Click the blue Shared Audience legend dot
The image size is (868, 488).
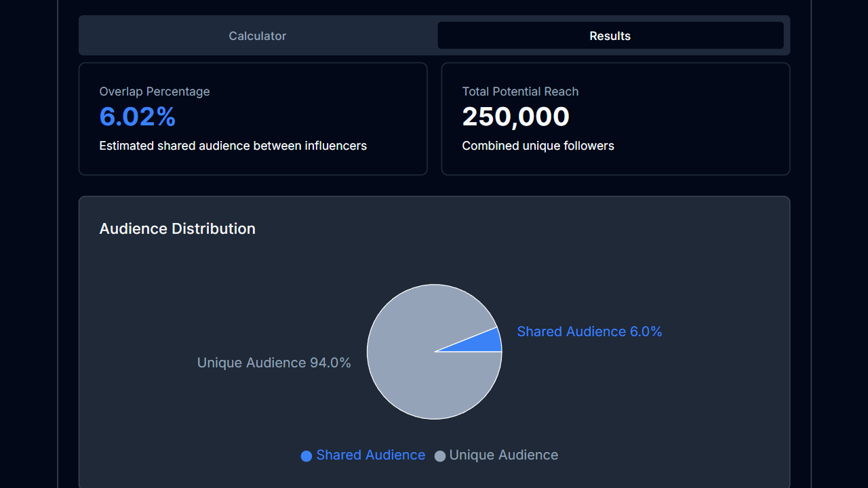tap(307, 455)
